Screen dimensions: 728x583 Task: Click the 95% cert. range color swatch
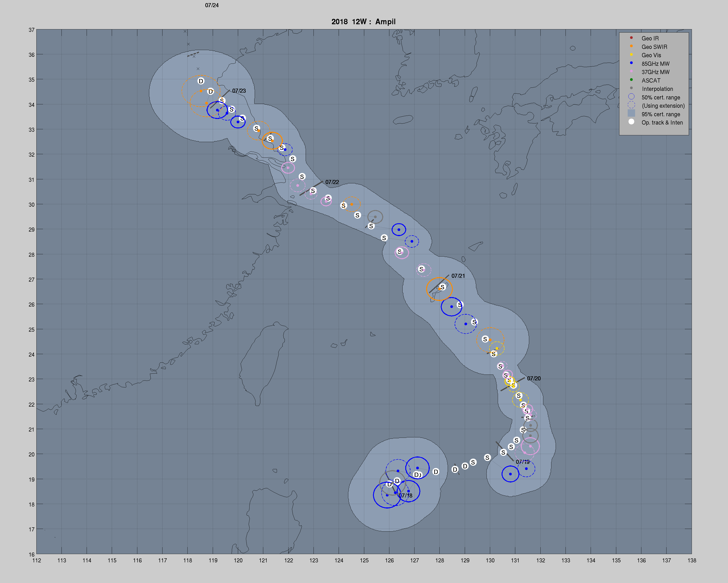(631, 113)
